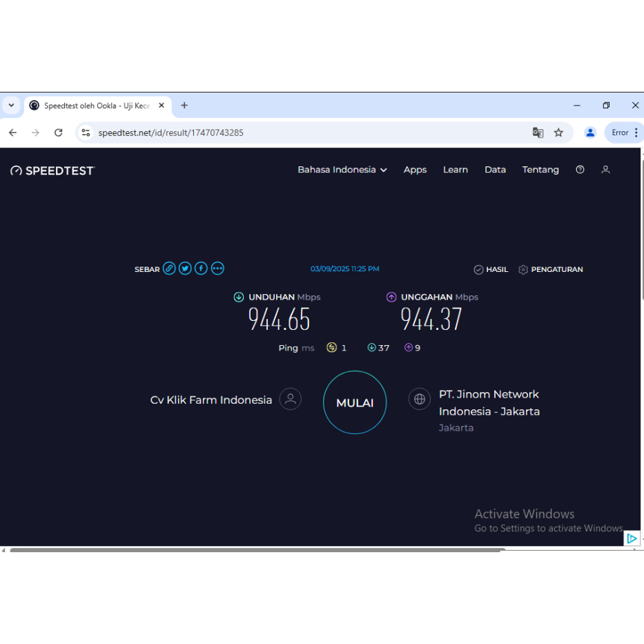
Task: Start a new test with the MULAI button
Action: coord(354,402)
